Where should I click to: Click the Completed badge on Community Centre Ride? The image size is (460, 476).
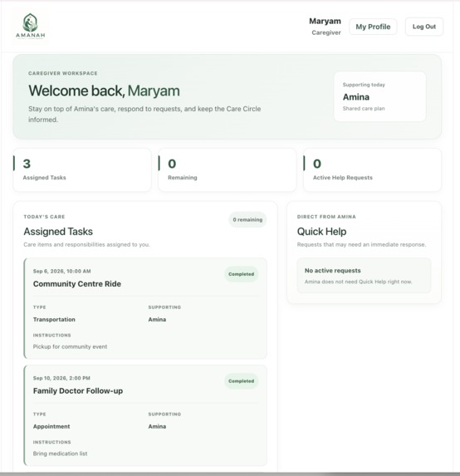[242, 274]
